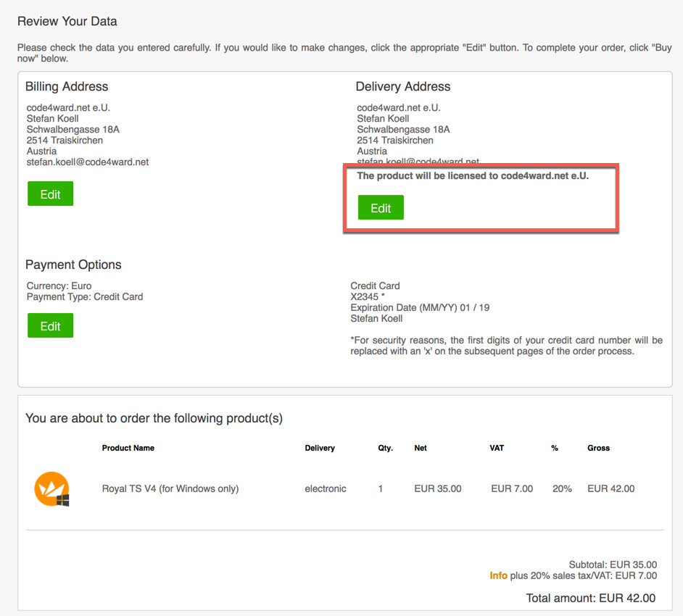Click the Review Your Data heading
This screenshot has width=683, height=616.
click(x=67, y=22)
